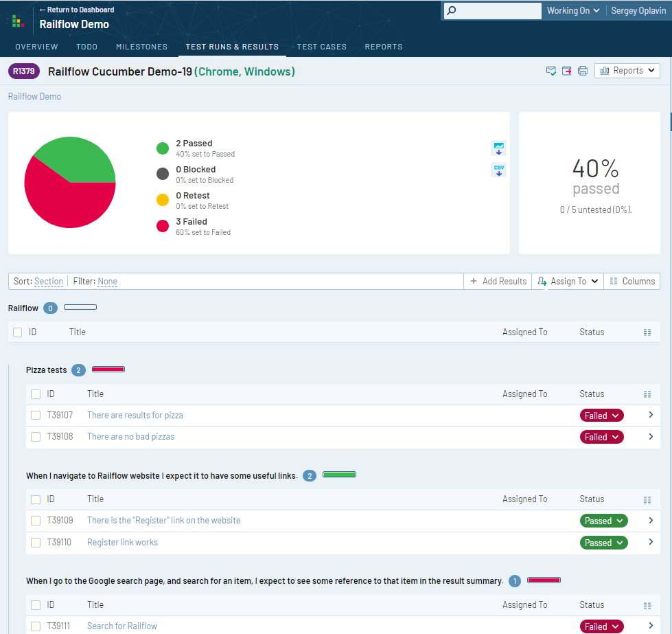Image resolution: width=672 pixels, height=634 pixels.
Task: Toggle the select-all checkbox in the Pizza tests header
Action: point(36,394)
